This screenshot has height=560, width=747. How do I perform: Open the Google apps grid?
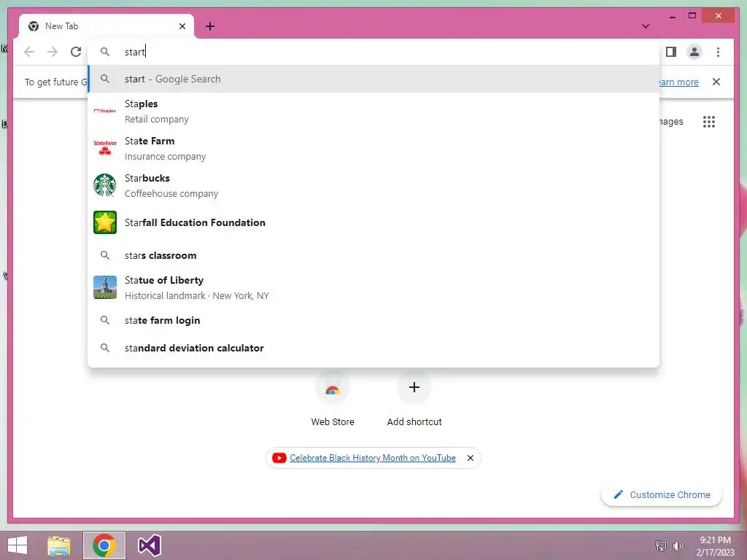tap(709, 122)
